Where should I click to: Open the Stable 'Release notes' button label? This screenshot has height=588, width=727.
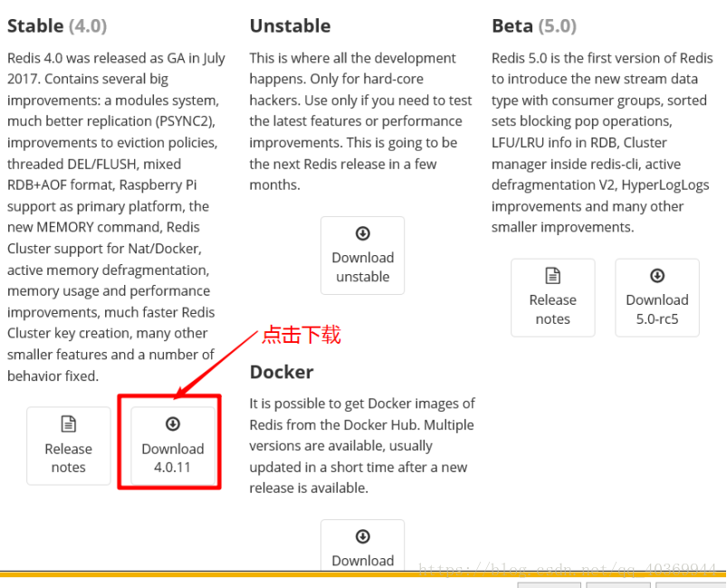coord(69,458)
